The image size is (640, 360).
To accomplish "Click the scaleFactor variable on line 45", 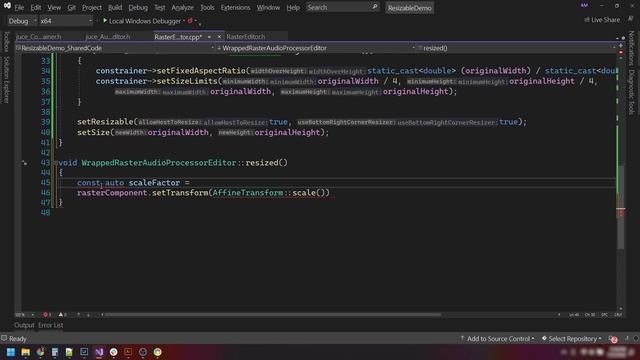I will (x=154, y=183).
